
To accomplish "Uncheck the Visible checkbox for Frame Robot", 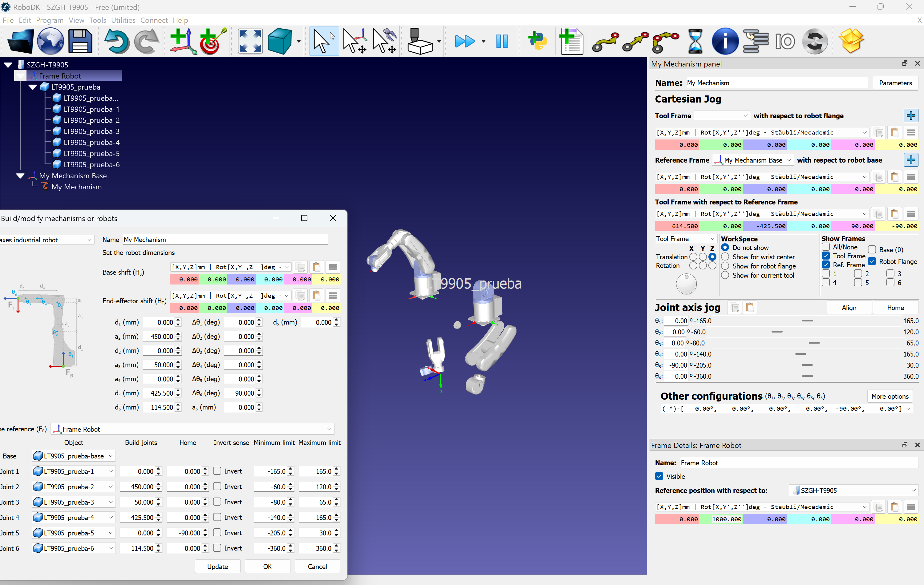I will coord(659,476).
